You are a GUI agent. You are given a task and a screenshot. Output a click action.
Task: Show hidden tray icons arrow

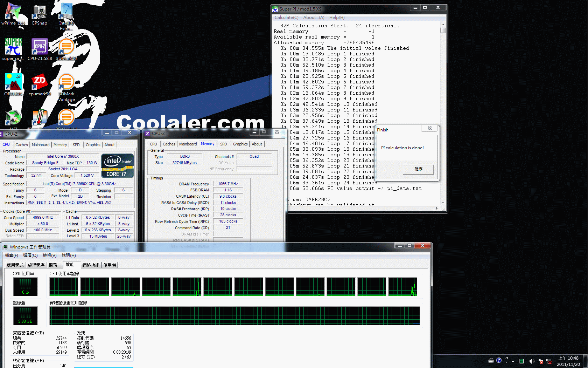pyautogui.click(x=513, y=361)
